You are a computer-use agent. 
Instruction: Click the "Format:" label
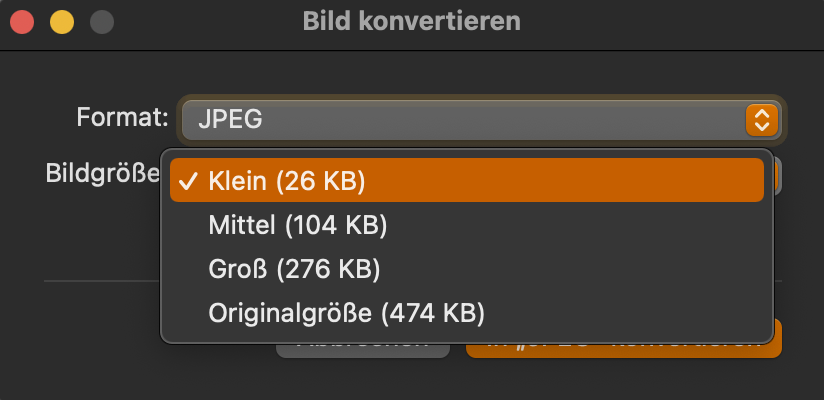tap(122, 118)
